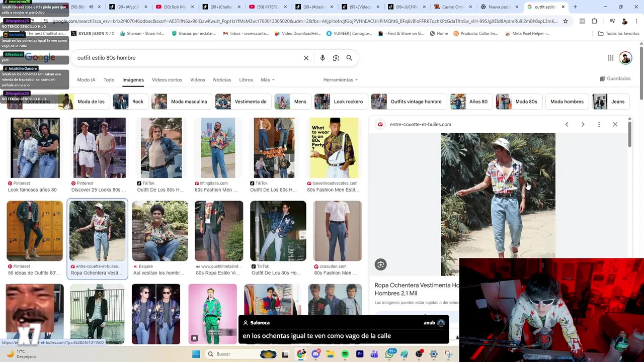Open Snipping Tool from the taskbar
Viewport: 644px width, 362px height.
click(448, 354)
